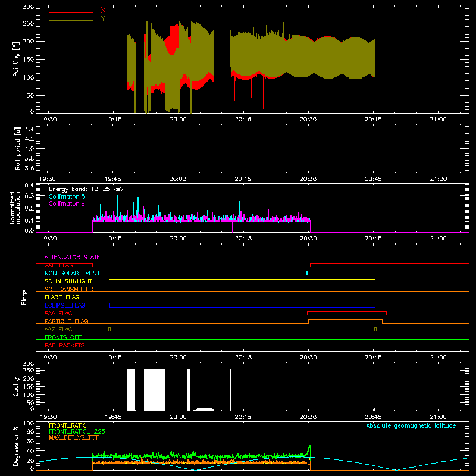Image resolution: width=476 pixels, height=476 pixels.
Task: Select the red "X" legend label
Action: pyautogui.click(x=103, y=11)
